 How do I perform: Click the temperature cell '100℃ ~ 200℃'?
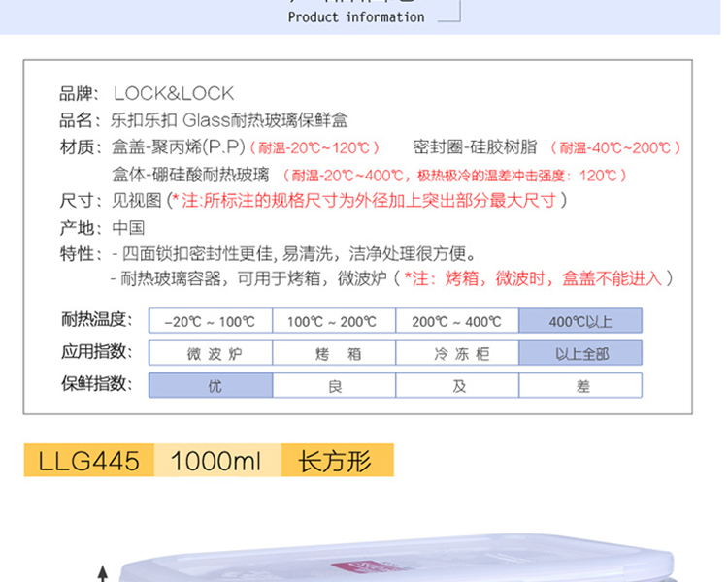tap(334, 321)
